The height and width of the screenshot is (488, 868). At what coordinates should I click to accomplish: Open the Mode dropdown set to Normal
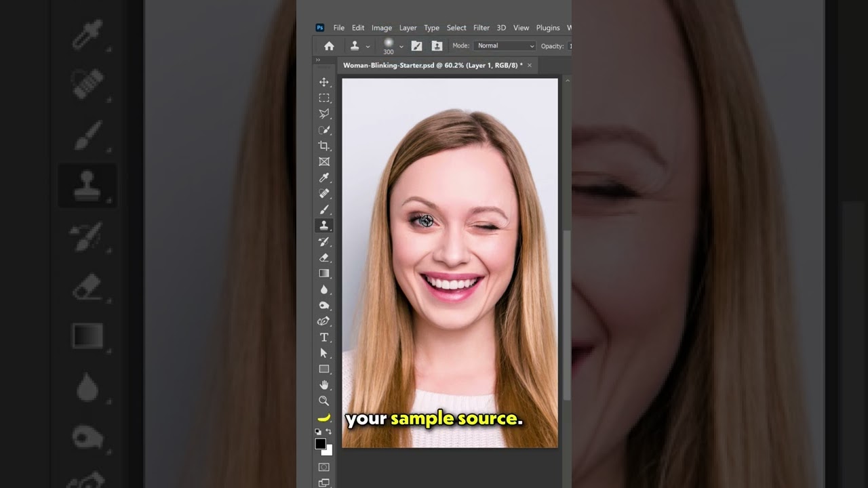pos(505,46)
